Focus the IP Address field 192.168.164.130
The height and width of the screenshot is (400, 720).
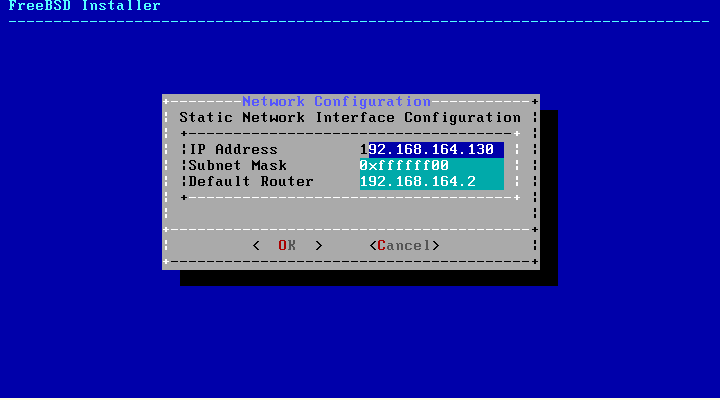point(432,149)
